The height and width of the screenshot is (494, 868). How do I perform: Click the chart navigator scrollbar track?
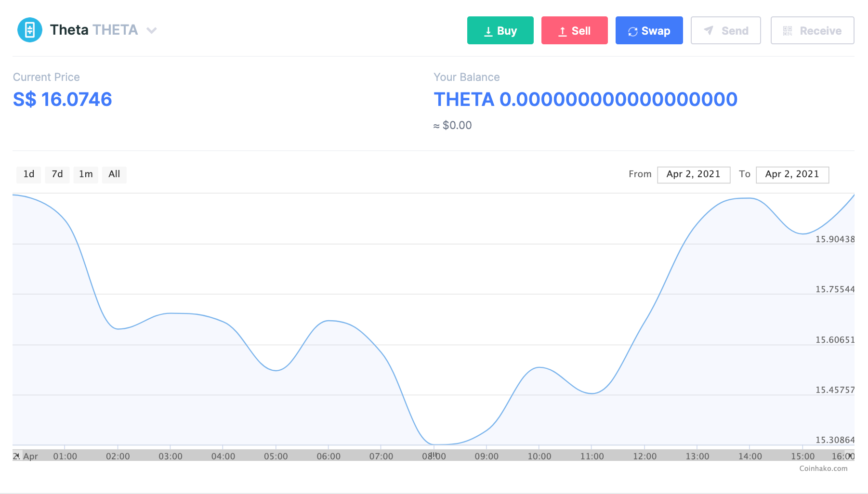(x=434, y=455)
